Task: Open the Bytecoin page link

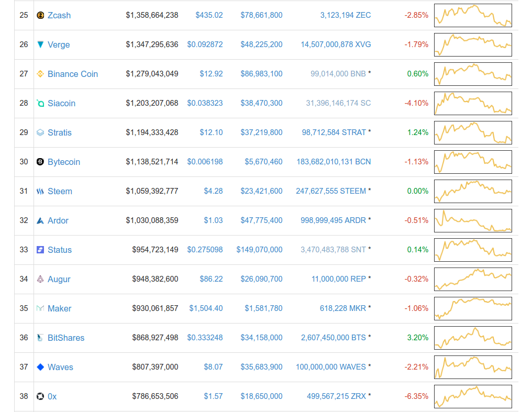Action: [64, 162]
